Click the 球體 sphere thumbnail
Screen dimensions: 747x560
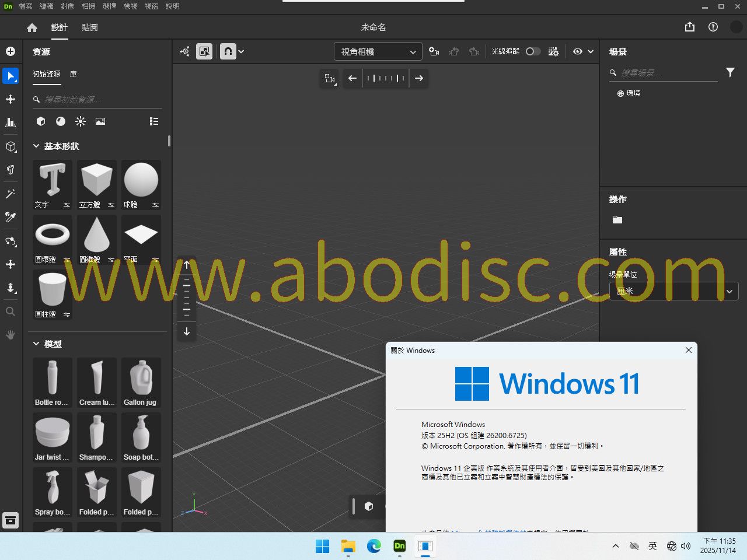click(141, 180)
